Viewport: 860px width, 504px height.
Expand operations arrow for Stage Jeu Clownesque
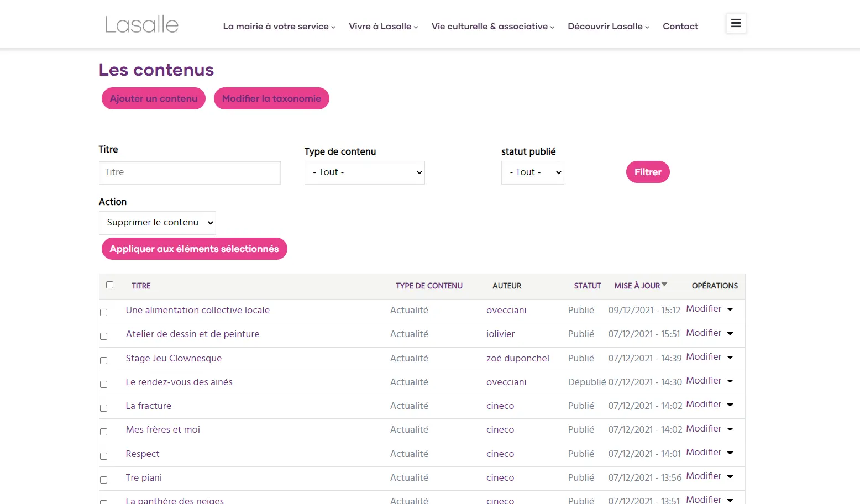point(730,357)
